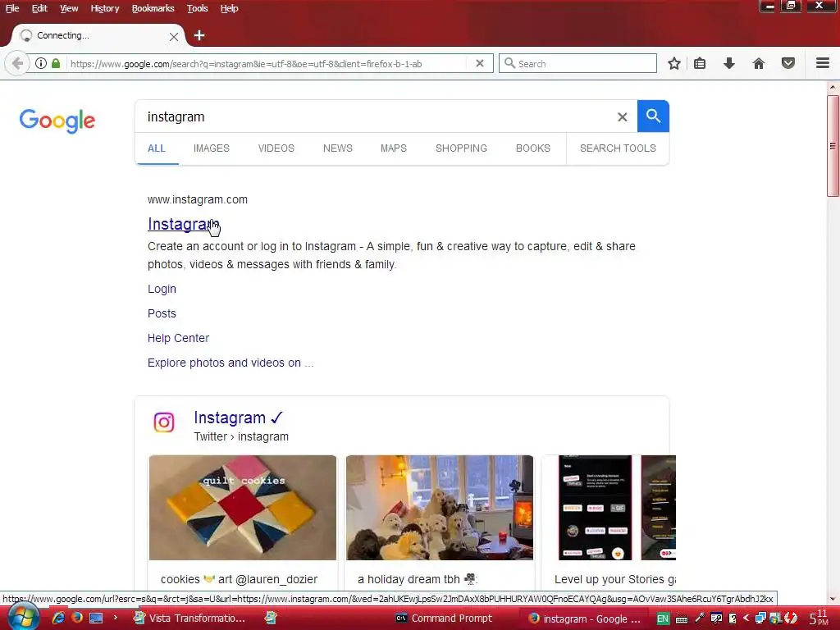
Task: Open the Instagram Twitter result heading
Action: [239, 418]
